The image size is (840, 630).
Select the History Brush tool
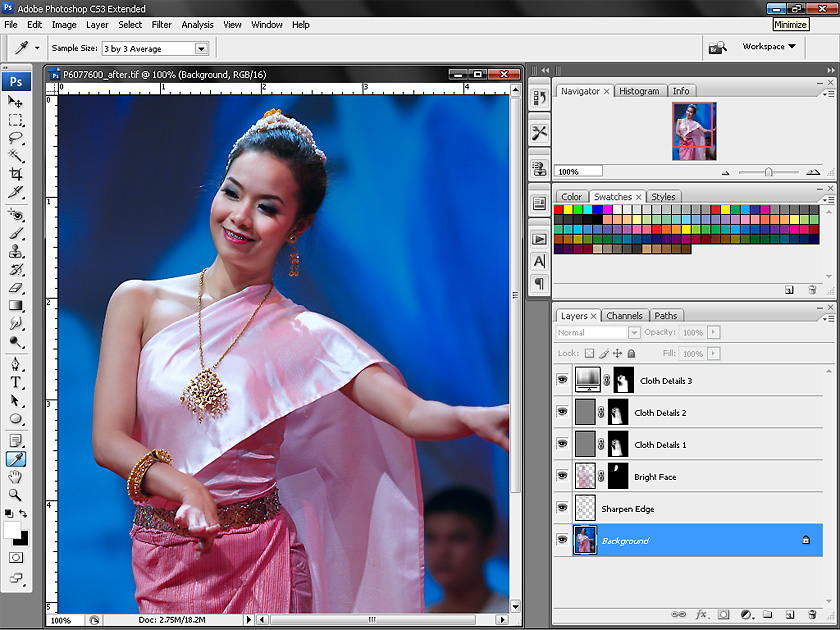(x=16, y=269)
